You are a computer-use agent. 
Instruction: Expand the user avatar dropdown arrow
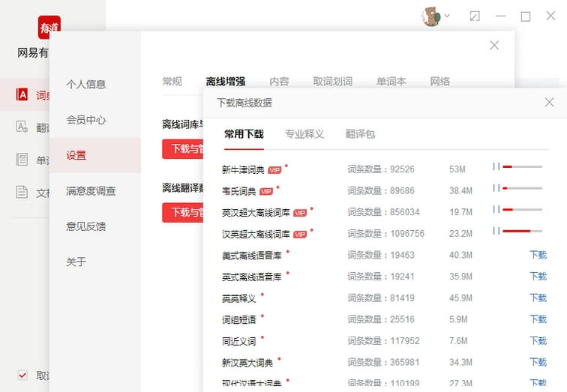coord(447,16)
